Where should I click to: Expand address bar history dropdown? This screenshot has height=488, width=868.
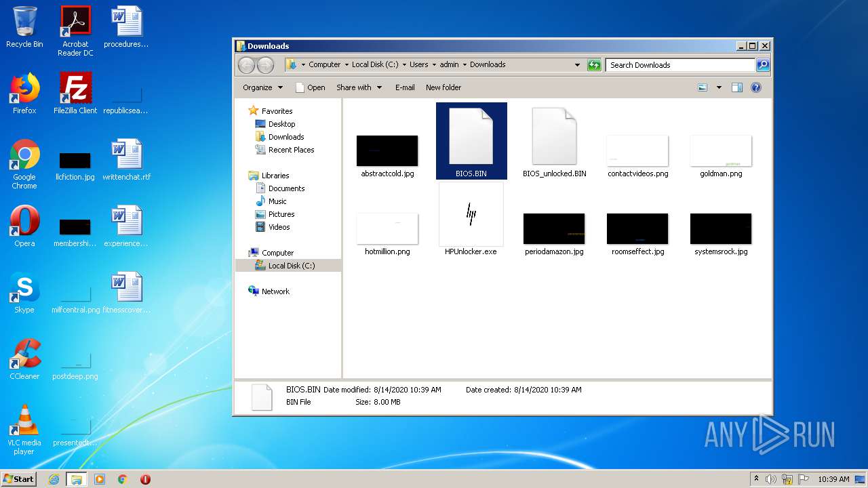(x=577, y=65)
